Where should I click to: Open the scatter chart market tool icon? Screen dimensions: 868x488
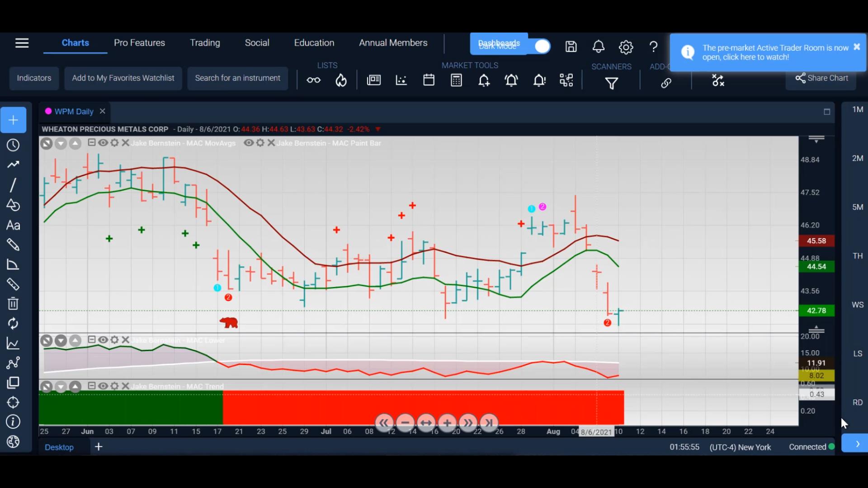tap(401, 80)
